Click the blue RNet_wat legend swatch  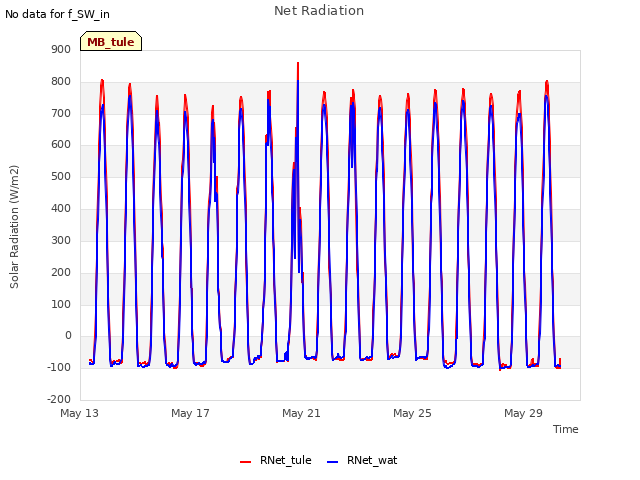tap(333, 462)
